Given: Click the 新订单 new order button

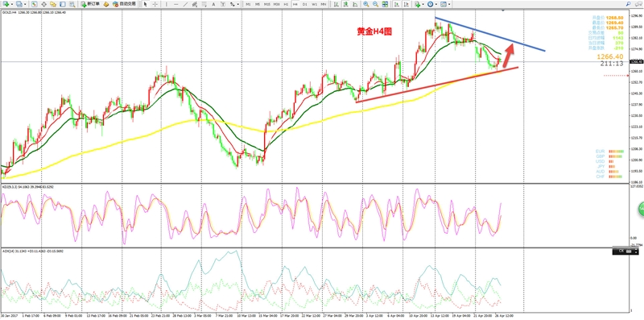Looking at the screenshot, I should (90, 4).
